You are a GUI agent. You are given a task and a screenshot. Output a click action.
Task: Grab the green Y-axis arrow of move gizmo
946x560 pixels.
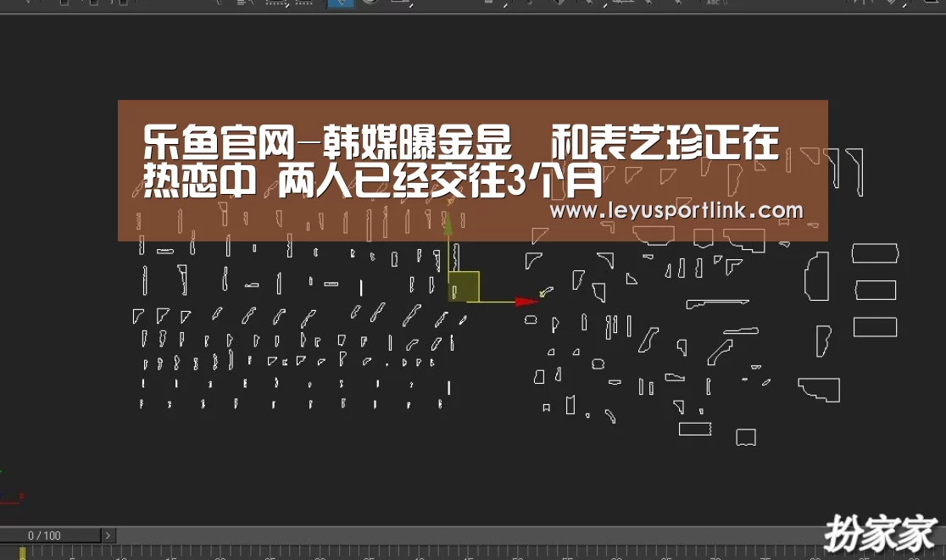point(448,223)
